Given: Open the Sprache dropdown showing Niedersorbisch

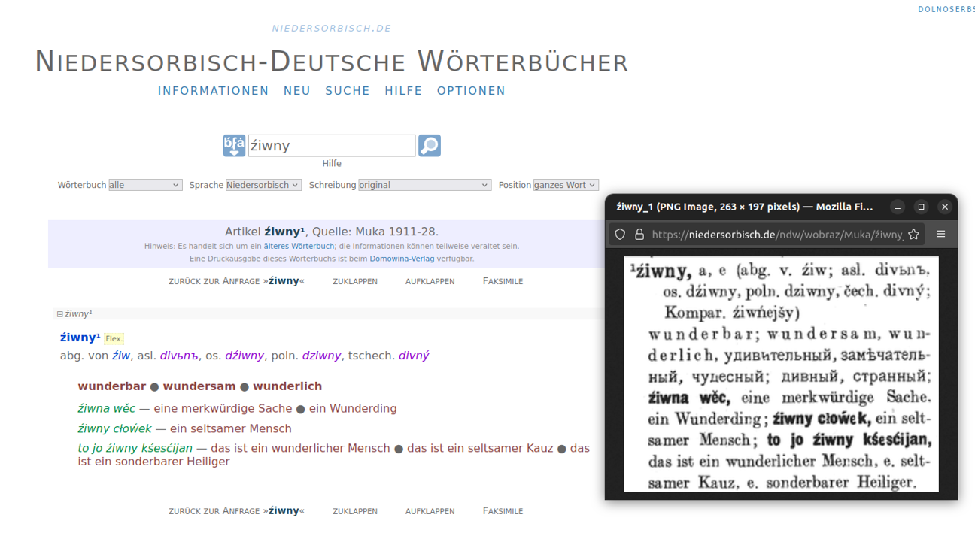Looking at the screenshot, I should pos(263,184).
